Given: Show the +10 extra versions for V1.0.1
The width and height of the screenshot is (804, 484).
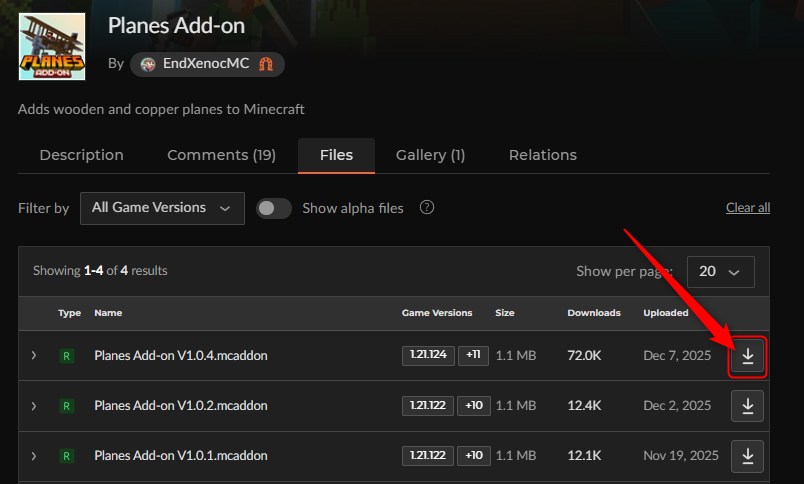Looking at the screenshot, I should [x=473, y=455].
